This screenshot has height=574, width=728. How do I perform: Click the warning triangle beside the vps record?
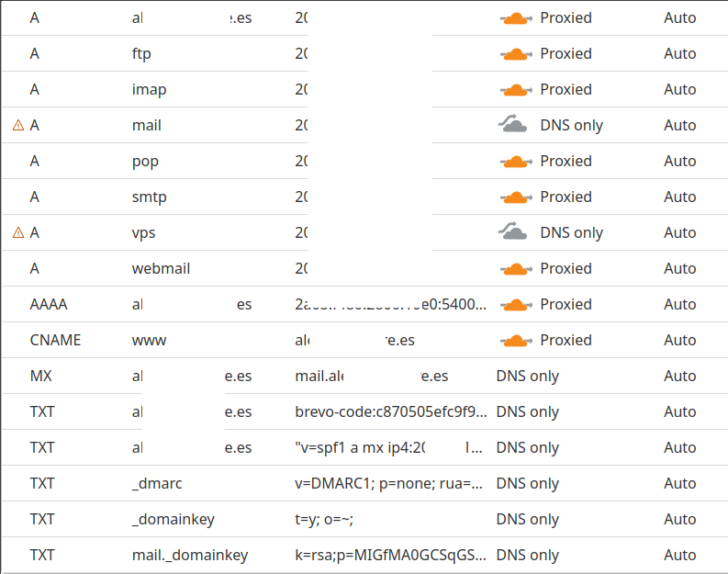pos(18,232)
